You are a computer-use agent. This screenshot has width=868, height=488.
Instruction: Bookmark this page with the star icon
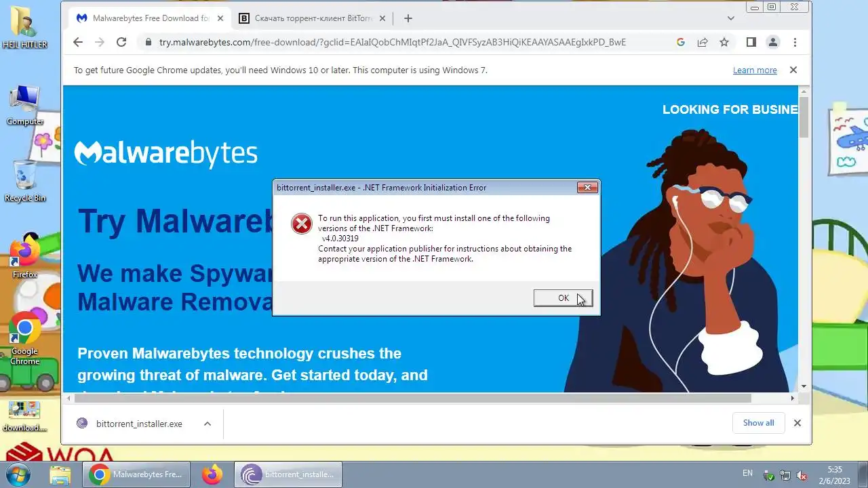point(724,42)
